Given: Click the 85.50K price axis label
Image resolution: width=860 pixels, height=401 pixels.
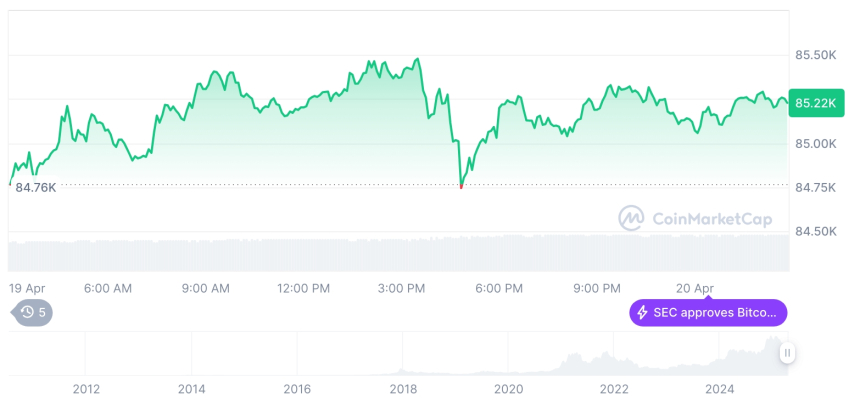Looking at the screenshot, I should click(815, 55).
